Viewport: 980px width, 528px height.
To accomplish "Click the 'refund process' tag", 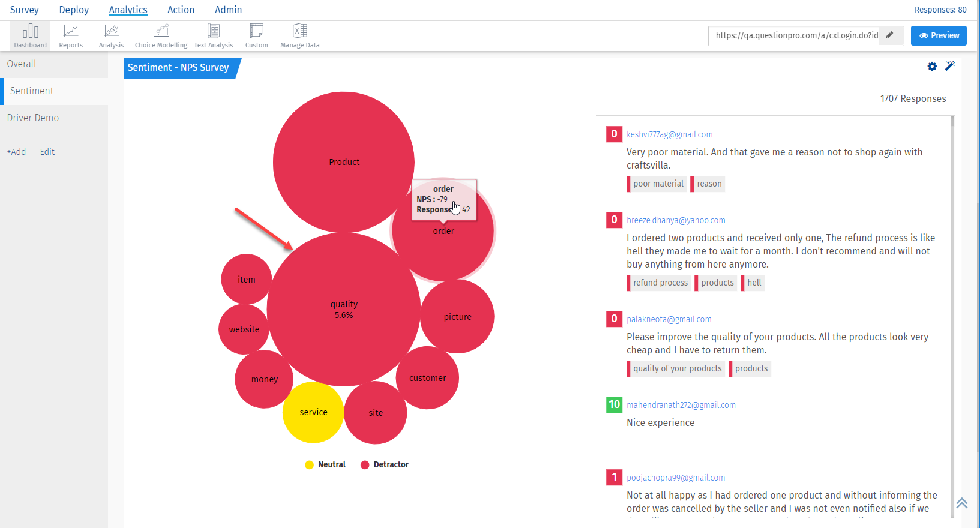I will [x=659, y=283].
